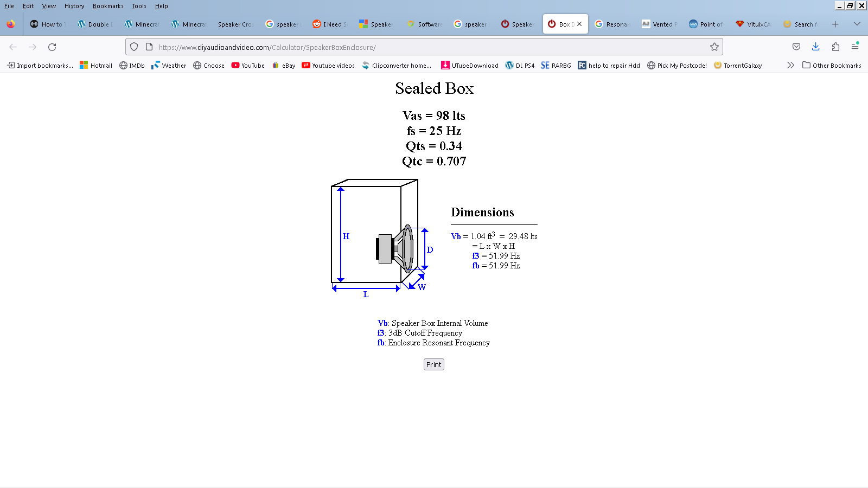
Task: Switch to the Search tab
Action: click(801, 24)
